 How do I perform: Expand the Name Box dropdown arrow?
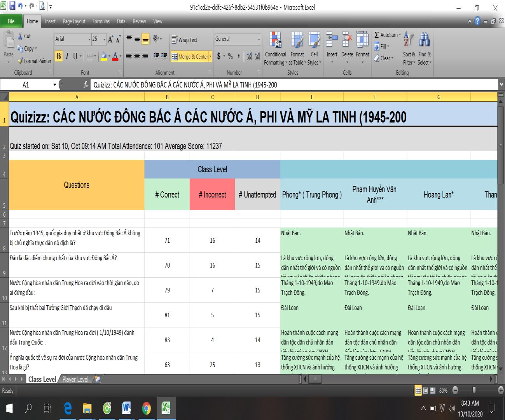coord(55,85)
